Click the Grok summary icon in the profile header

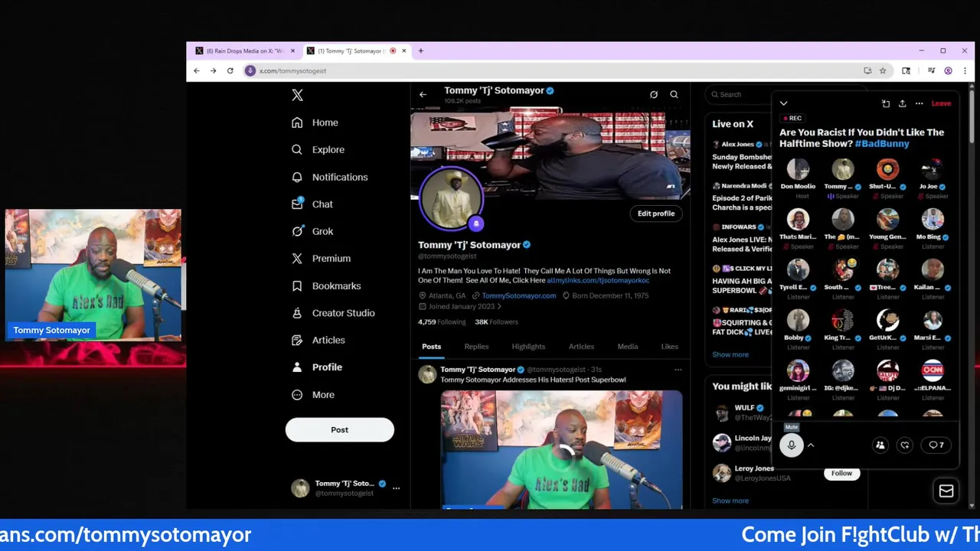tap(654, 95)
